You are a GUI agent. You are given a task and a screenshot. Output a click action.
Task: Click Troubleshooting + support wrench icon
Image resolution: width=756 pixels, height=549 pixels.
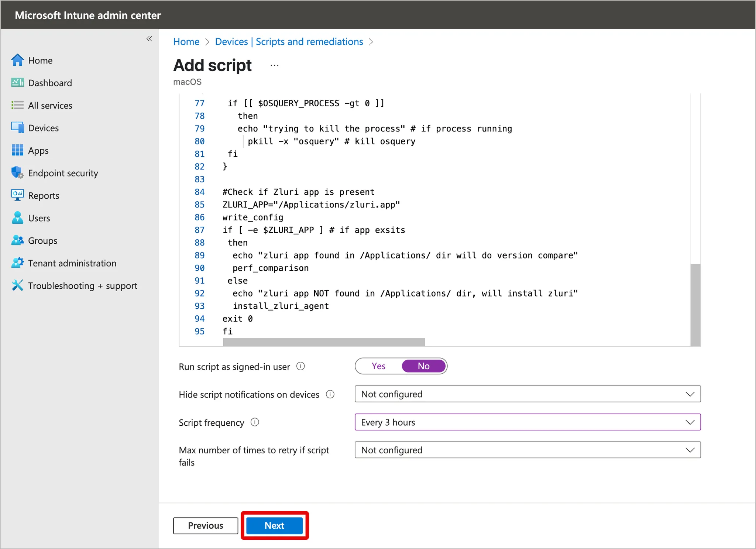pos(17,285)
